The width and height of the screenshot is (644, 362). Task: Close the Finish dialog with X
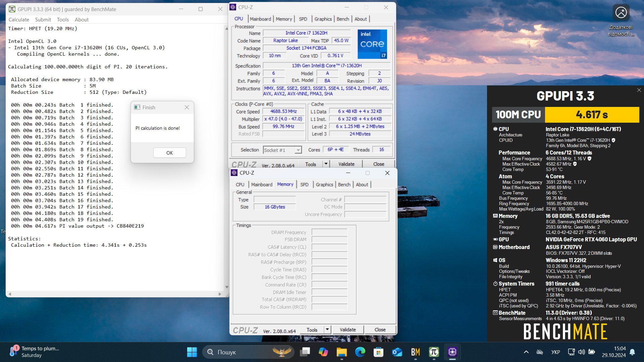pyautogui.click(x=187, y=107)
